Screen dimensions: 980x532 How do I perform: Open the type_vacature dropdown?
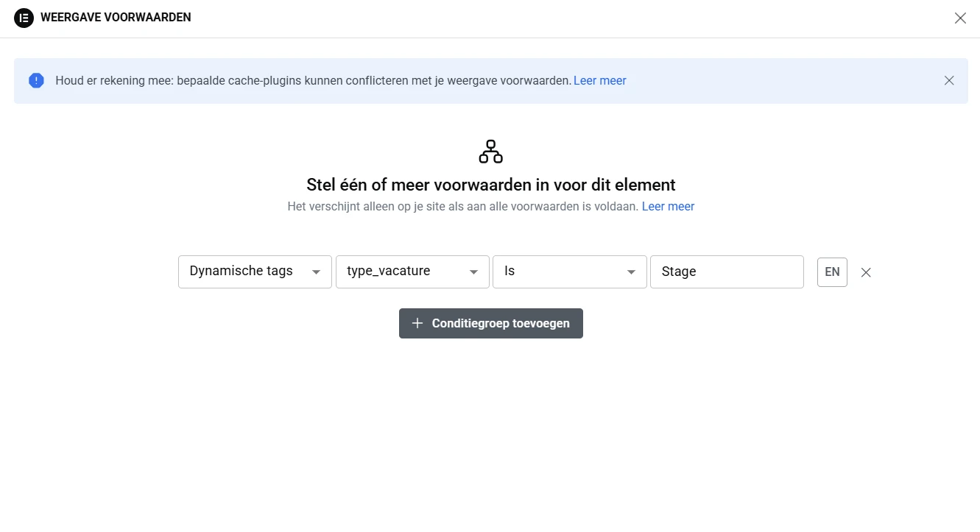[412, 272]
